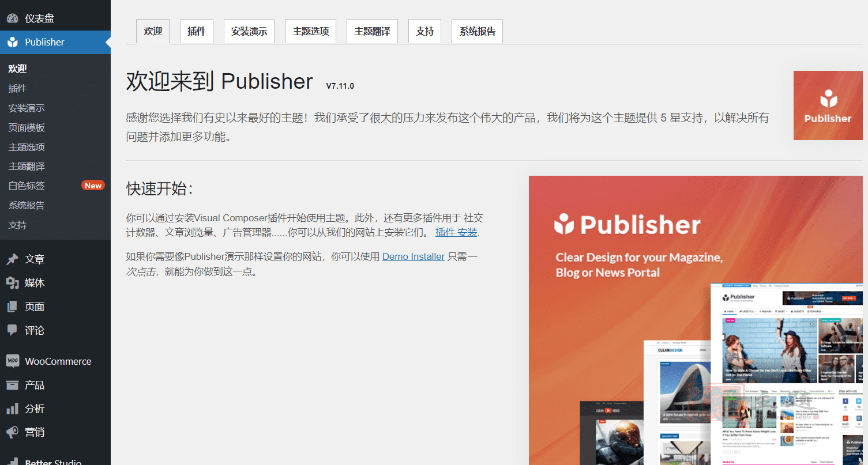Click the pages icon beside 页面

point(12,307)
